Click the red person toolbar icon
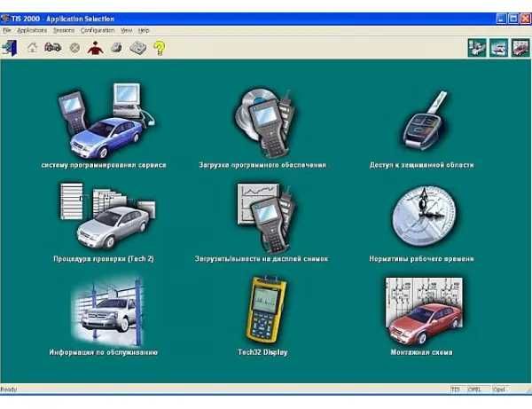Screen dimensions: 532x409 click(x=96, y=48)
